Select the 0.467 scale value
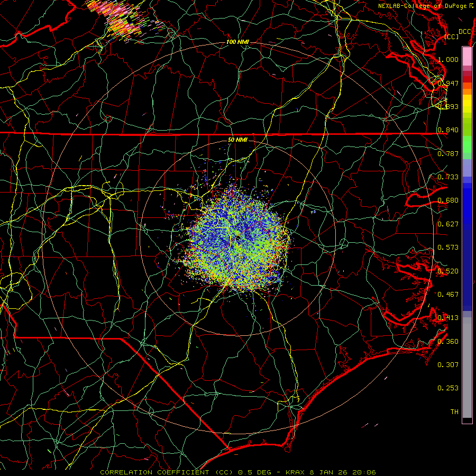This screenshot has width=476, height=476. coord(448,295)
